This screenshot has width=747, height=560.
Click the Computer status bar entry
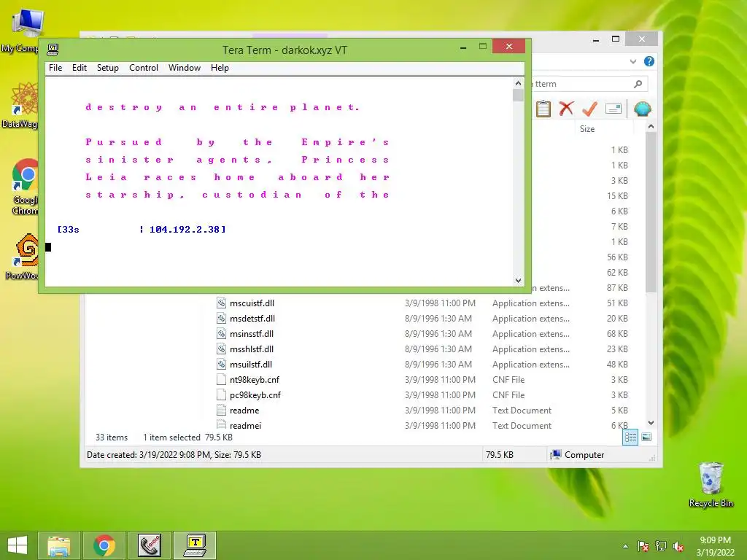coord(577,455)
